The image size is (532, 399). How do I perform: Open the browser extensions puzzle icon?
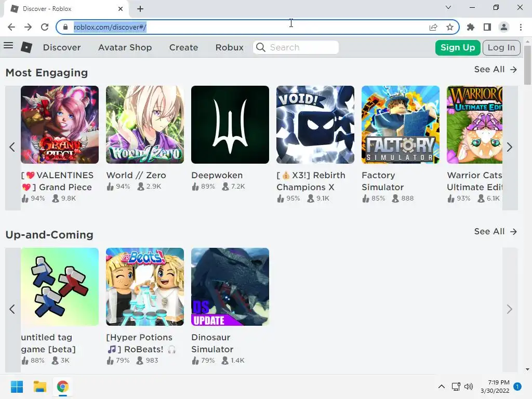471,27
